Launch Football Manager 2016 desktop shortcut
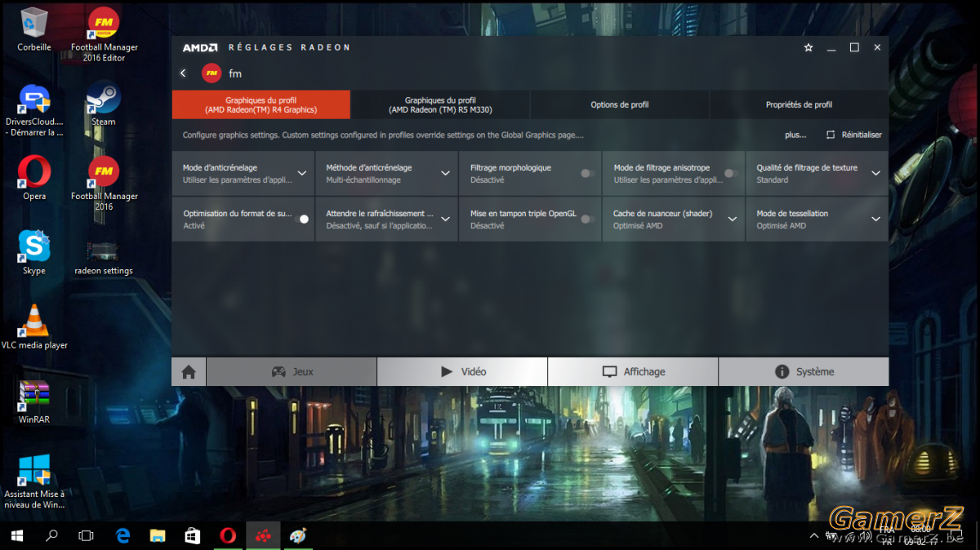980x550 pixels. (x=104, y=184)
